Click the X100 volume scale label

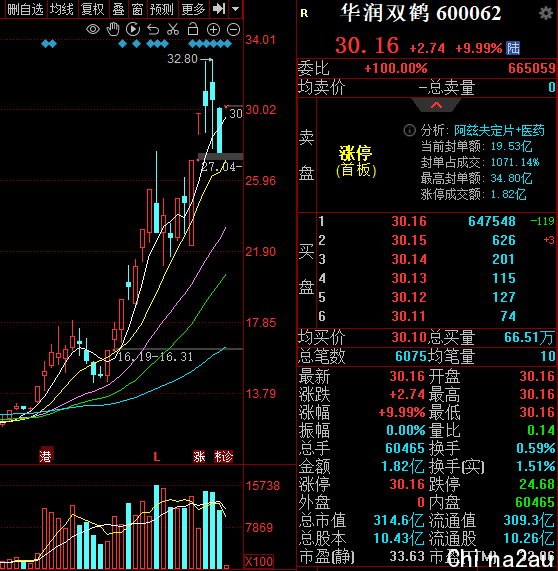pos(259,562)
